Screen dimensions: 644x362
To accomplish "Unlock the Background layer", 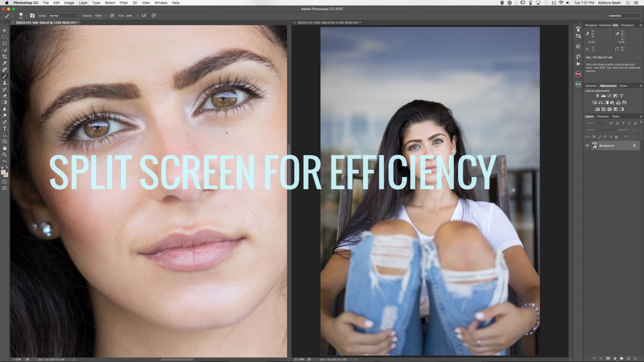I will 634,145.
